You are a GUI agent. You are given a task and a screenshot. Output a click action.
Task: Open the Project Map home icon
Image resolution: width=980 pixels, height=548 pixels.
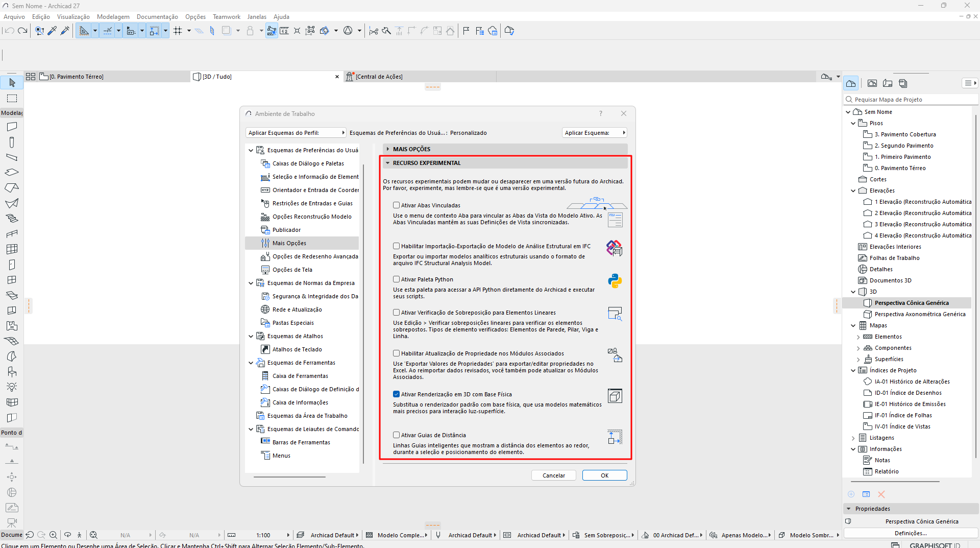(x=851, y=83)
